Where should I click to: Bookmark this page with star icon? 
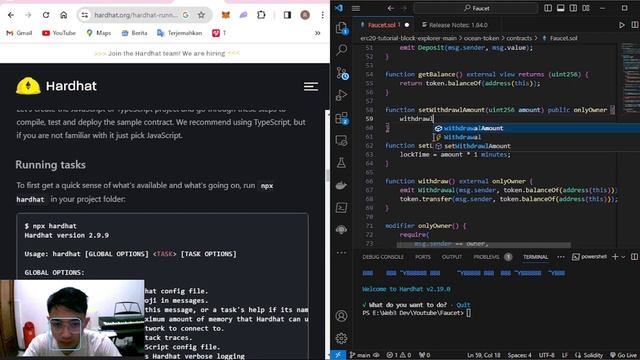coord(201,15)
